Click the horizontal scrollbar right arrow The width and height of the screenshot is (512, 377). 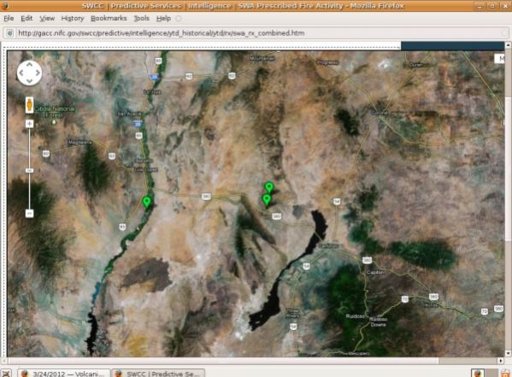[501, 361]
